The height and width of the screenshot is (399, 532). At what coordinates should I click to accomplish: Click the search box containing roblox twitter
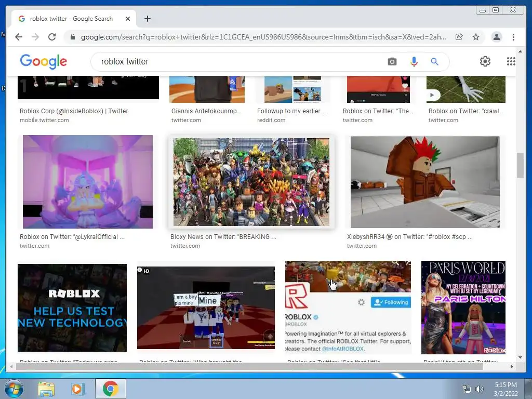pyautogui.click(x=237, y=61)
